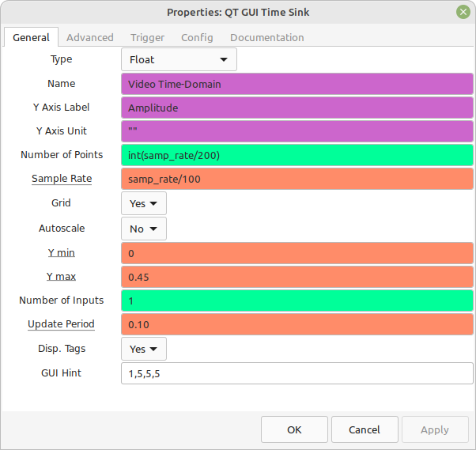This screenshot has width=476, height=450.
Task: Click the Apply button
Action: (435, 429)
